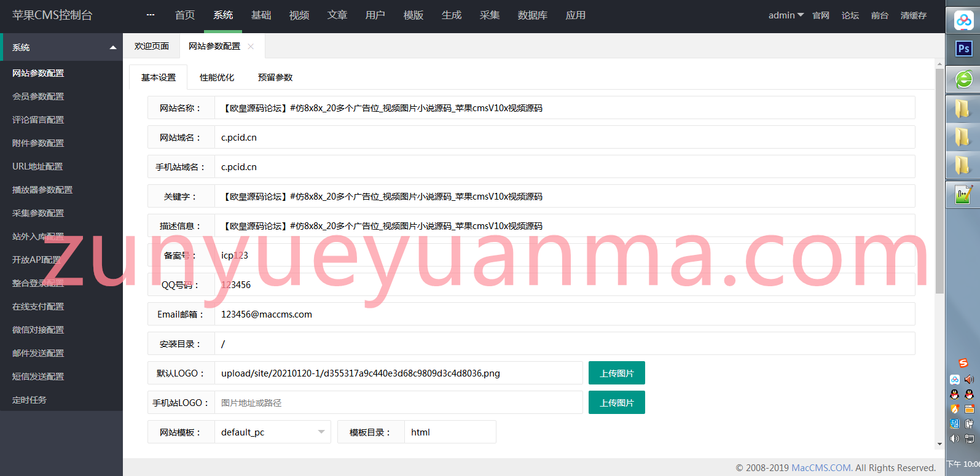Image resolution: width=980 pixels, height=476 pixels.
Task: Open the 模版 top menu
Action: [414, 15]
